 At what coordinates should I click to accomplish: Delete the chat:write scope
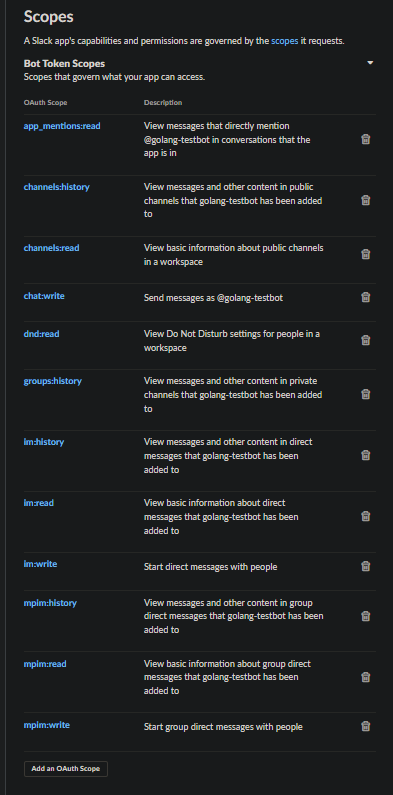coord(365,297)
